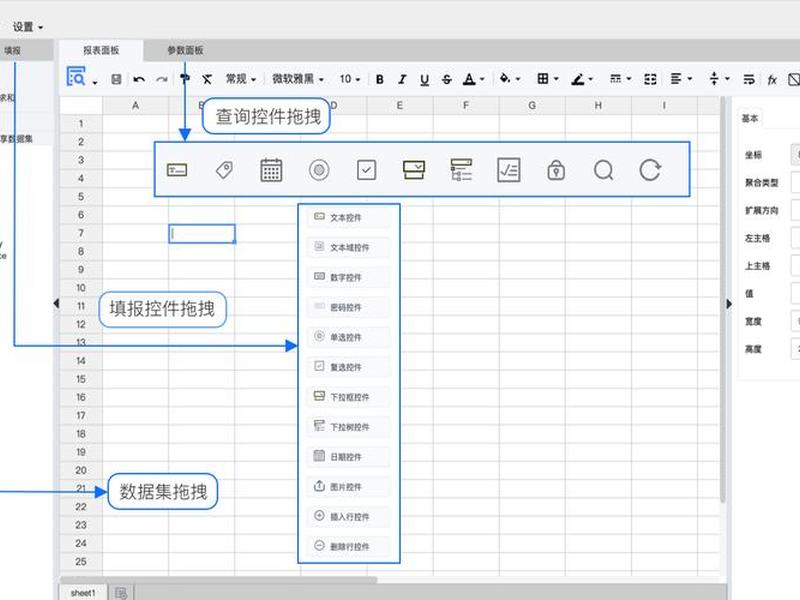The height and width of the screenshot is (600, 800).
Task: Click the font color A swatch
Action: click(x=469, y=80)
